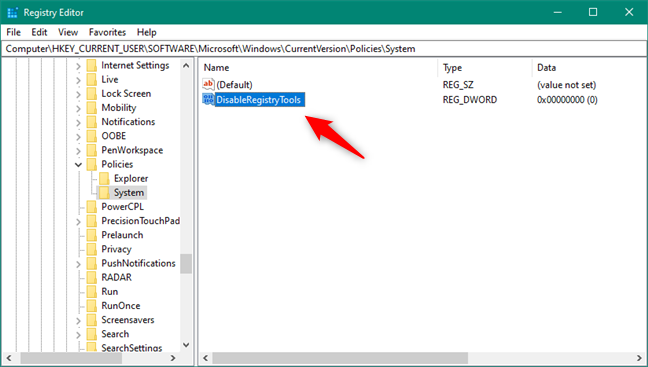648x367 pixels.
Task: Click the Run folder icon
Action: click(x=92, y=292)
